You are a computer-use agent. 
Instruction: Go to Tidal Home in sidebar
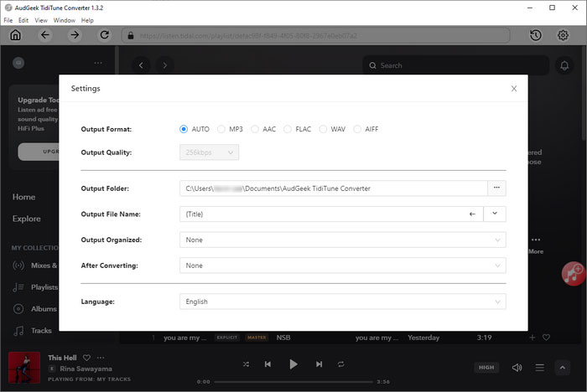click(x=23, y=197)
